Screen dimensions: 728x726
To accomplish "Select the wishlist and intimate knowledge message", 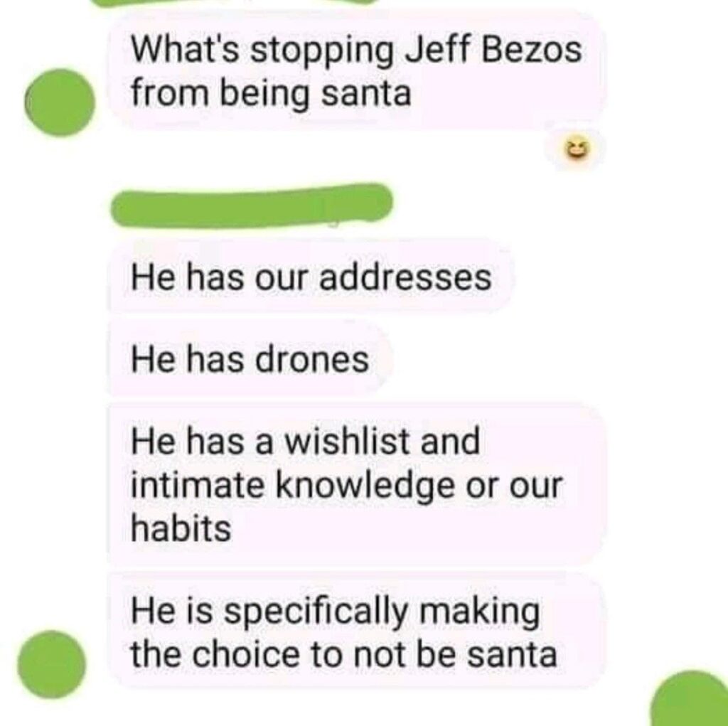I will point(357,484).
